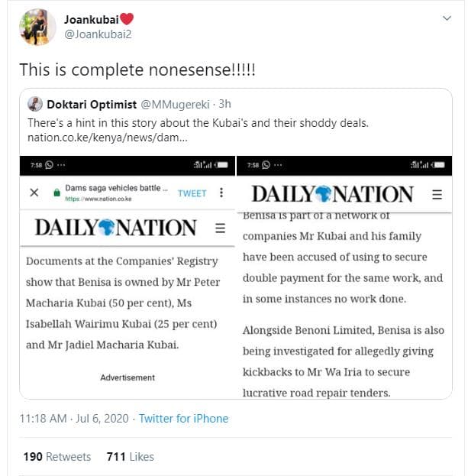The image size is (468, 476).
Task: Click Joankubai's profile avatar
Action: pos(37,27)
